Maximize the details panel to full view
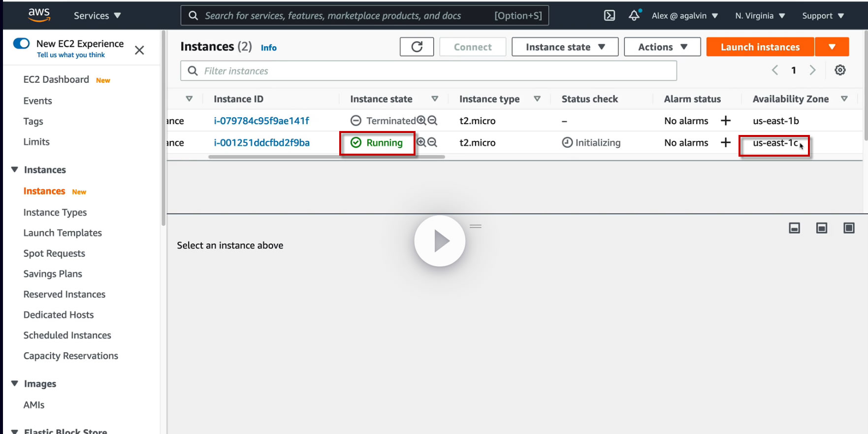 [x=849, y=228]
